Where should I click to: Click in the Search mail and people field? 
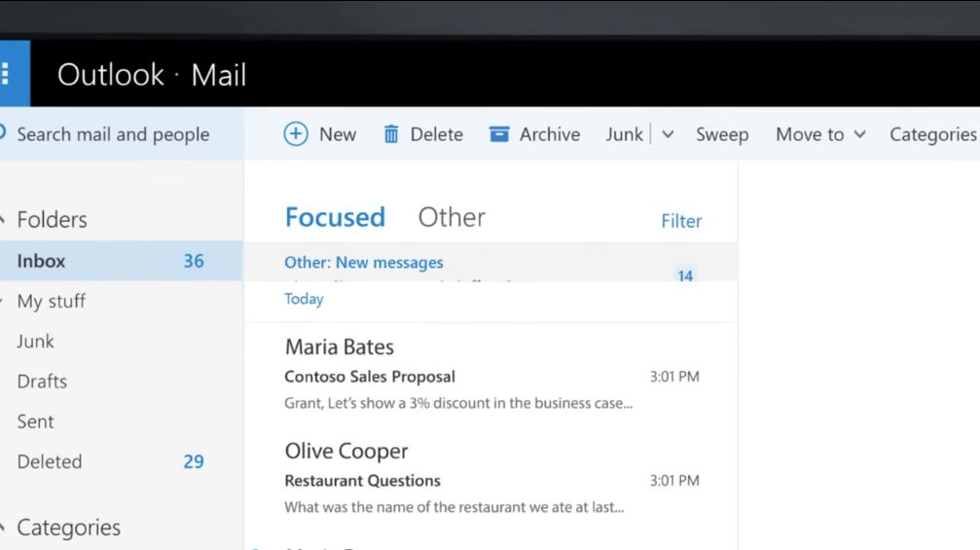click(x=122, y=133)
